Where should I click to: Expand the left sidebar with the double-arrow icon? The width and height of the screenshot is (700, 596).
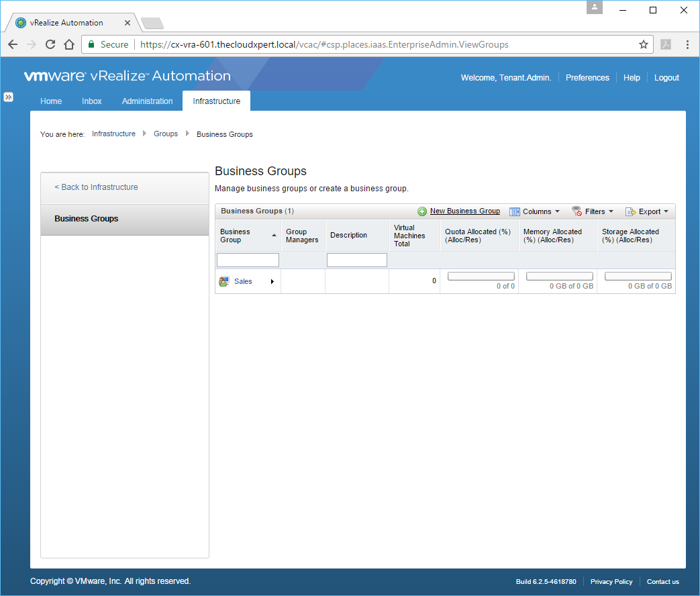[8, 97]
